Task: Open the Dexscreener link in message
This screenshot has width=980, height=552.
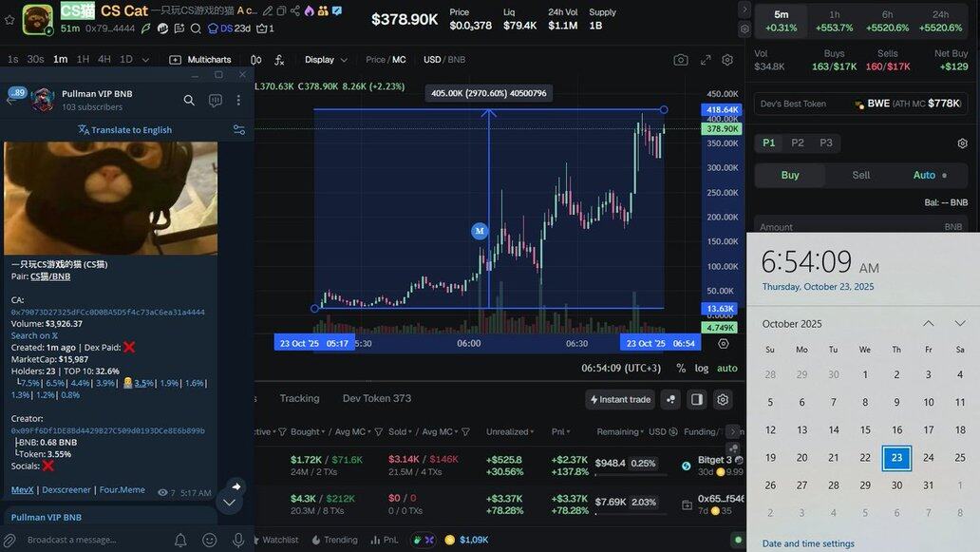Action: (x=66, y=490)
